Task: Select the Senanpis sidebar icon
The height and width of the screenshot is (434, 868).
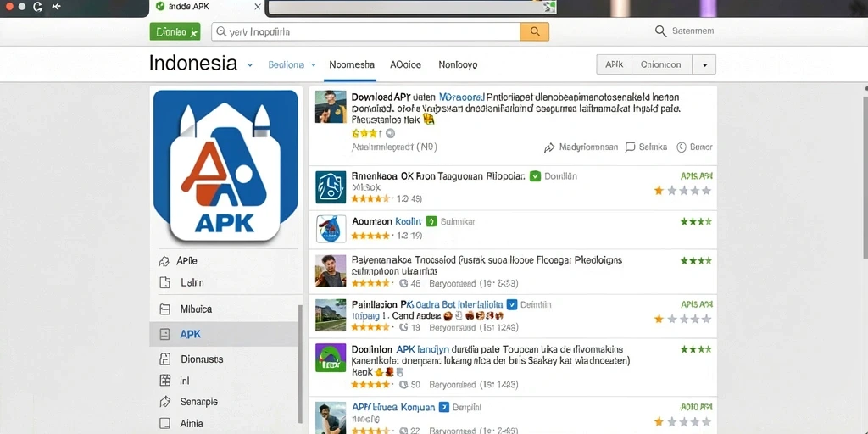Action: 164,402
